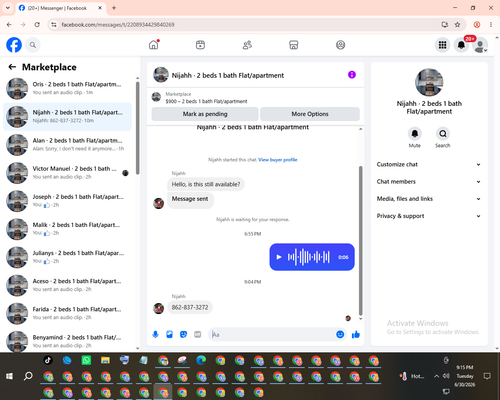The image size is (500, 400).
Task: Mute this chat via bell icon
Action: [x=415, y=134]
